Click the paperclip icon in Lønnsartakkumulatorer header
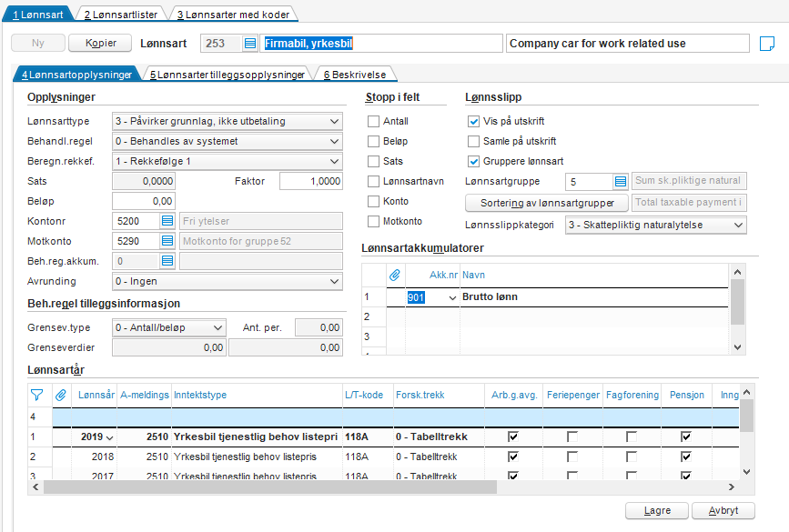The image size is (789, 532). 395,274
